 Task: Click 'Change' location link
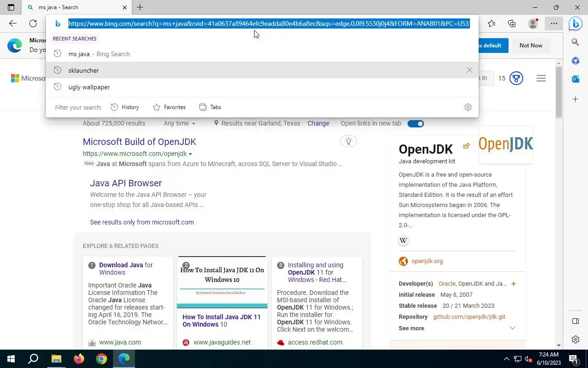(318, 123)
